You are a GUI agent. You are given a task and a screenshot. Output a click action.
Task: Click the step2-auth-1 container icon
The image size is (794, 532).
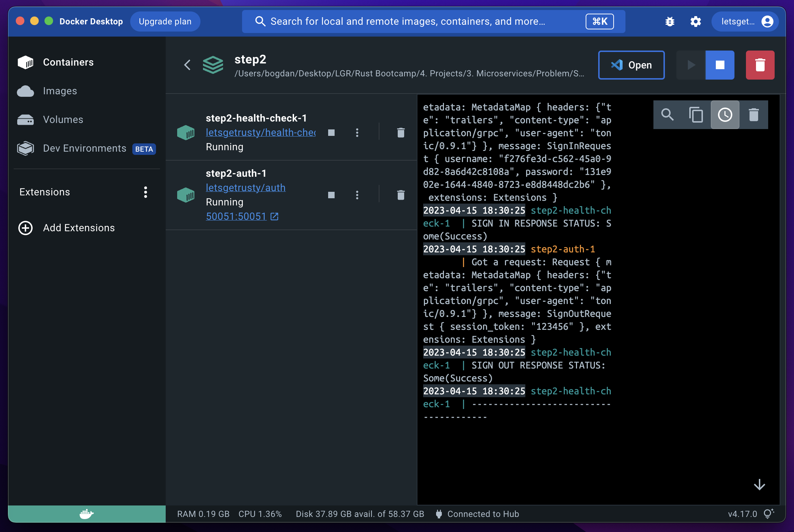tap(186, 195)
